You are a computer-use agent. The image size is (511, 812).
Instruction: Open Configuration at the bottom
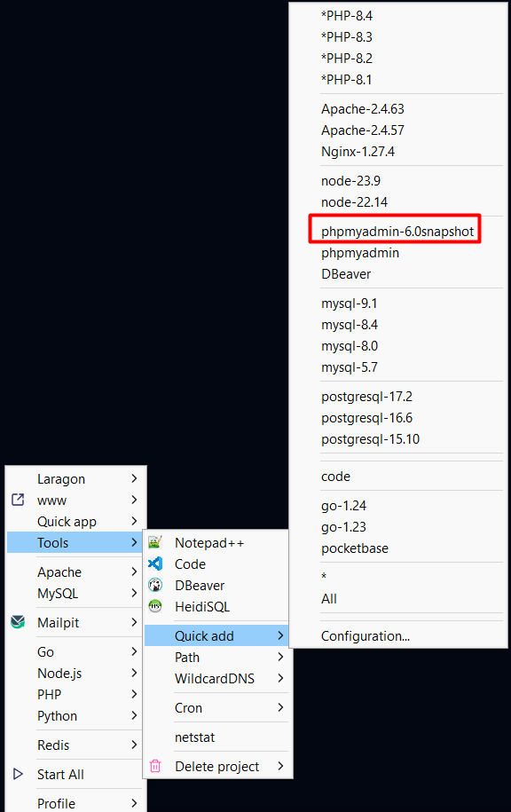[x=366, y=635]
